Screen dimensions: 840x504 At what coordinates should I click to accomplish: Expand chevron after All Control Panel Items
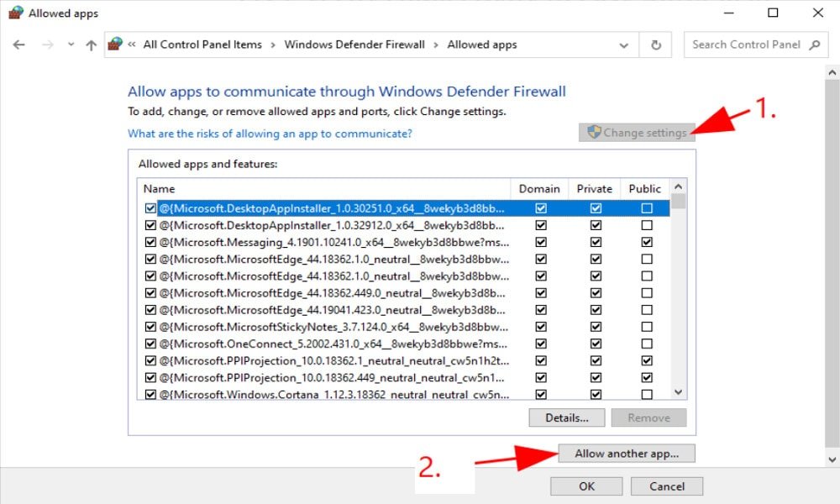click(x=273, y=45)
